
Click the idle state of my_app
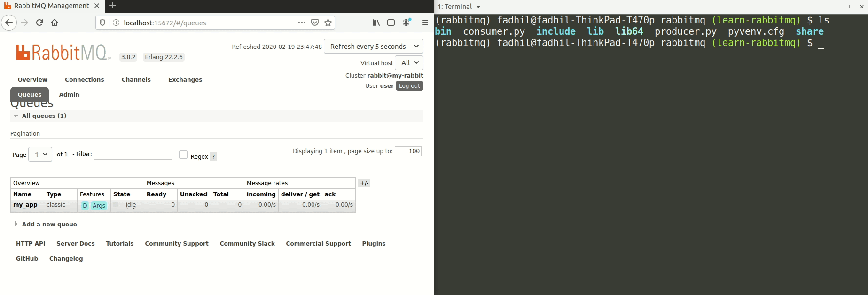131,205
